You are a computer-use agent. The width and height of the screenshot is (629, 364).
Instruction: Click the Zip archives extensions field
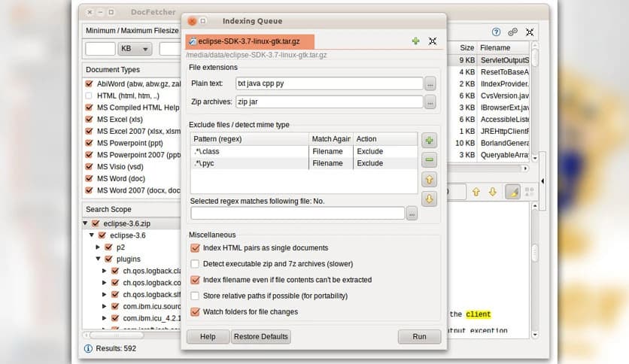(x=330, y=102)
